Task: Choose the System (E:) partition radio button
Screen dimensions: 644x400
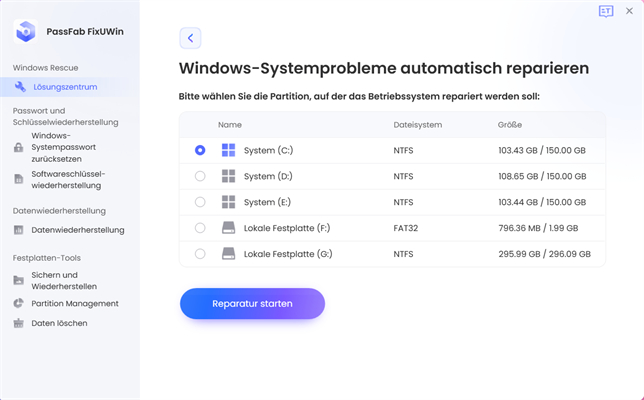Action: (200, 202)
